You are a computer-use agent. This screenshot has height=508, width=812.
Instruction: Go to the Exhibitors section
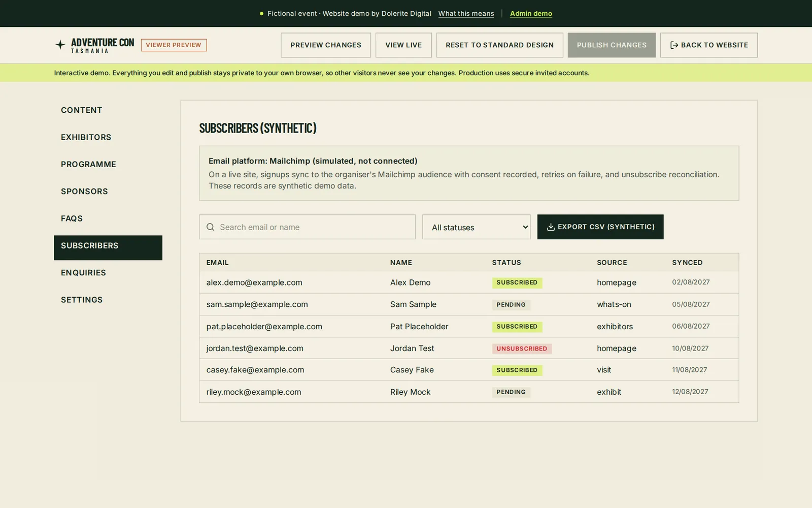tap(108, 137)
